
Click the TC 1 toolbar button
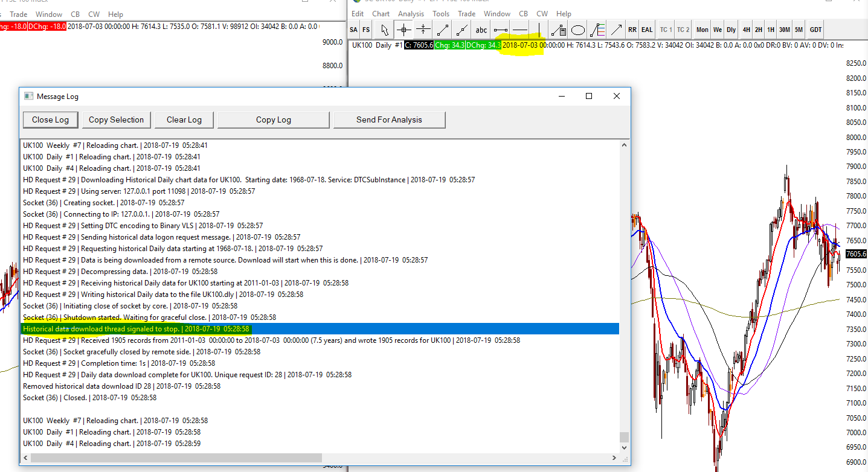click(x=666, y=30)
